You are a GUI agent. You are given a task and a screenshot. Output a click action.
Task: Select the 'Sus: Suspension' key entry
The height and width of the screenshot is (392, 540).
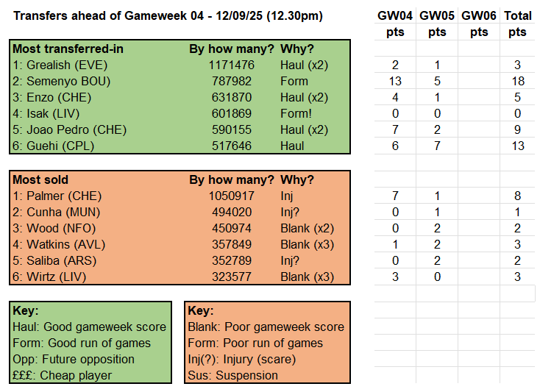232,375
